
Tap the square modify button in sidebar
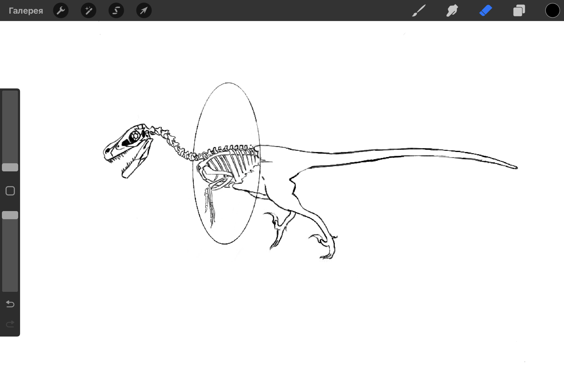(x=10, y=191)
